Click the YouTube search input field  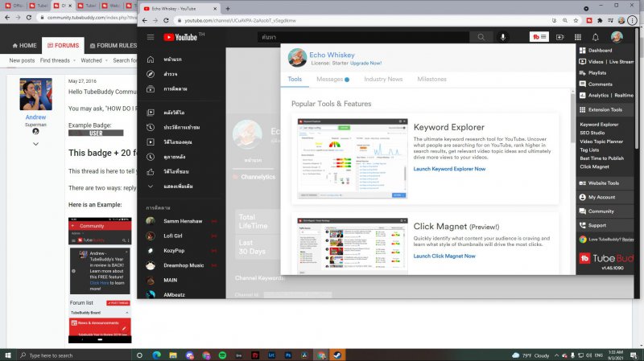362,37
